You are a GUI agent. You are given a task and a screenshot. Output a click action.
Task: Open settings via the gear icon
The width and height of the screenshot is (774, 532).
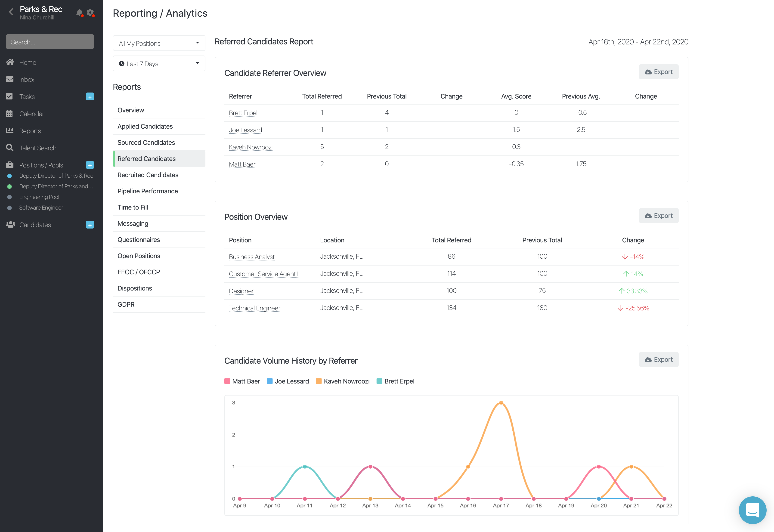click(90, 13)
